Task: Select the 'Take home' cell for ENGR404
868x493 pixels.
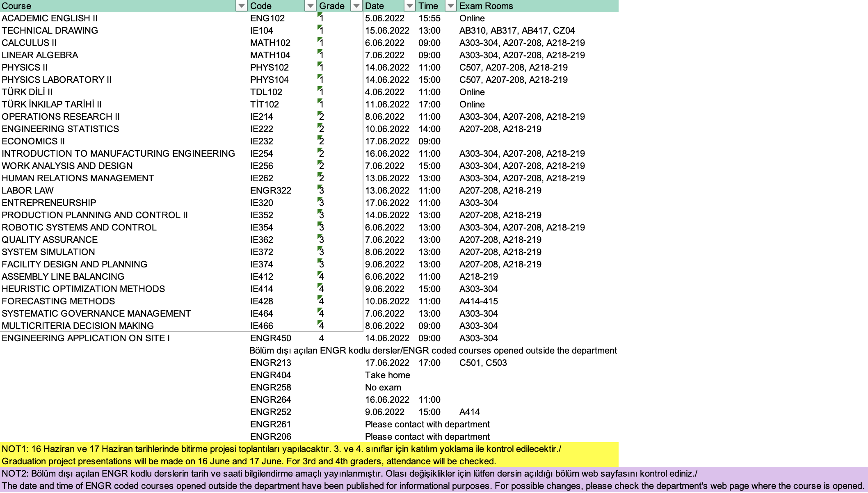Action: point(387,375)
